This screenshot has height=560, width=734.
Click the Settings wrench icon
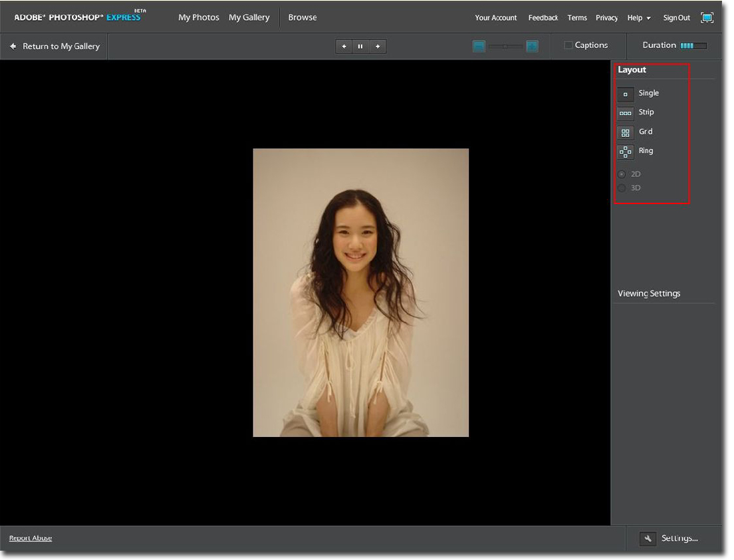pos(648,539)
